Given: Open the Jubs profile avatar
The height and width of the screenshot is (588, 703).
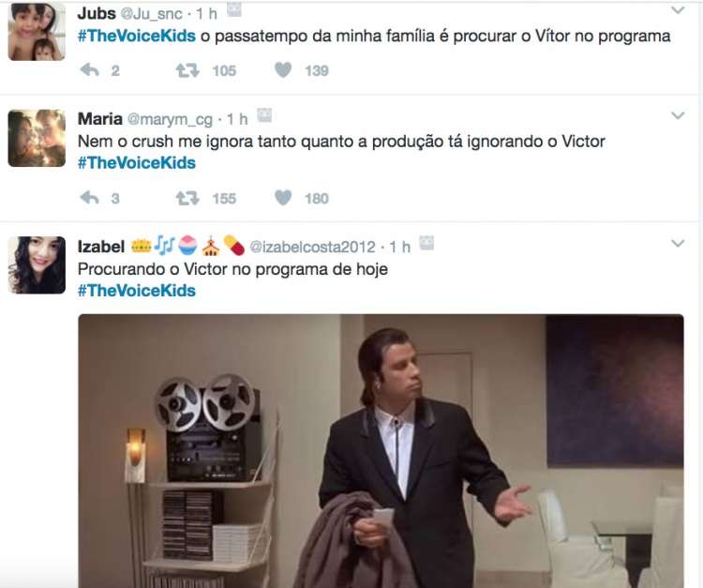Looking at the screenshot, I should click(37, 31).
